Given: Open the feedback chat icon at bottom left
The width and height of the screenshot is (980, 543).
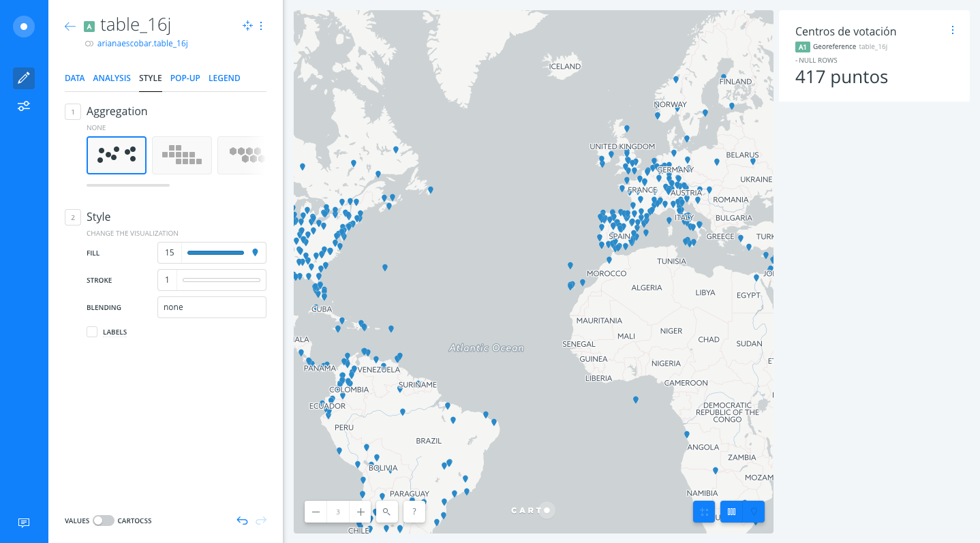Looking at the screenshot, I should [x=24, y=523].
